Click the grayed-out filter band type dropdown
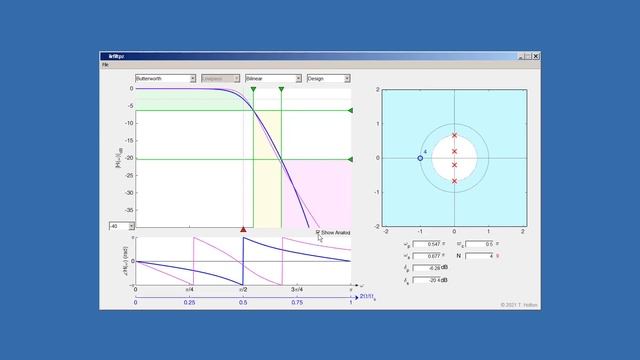Image resolution: width=640 pixels, height=360 pixels. (x=220, y=78)
